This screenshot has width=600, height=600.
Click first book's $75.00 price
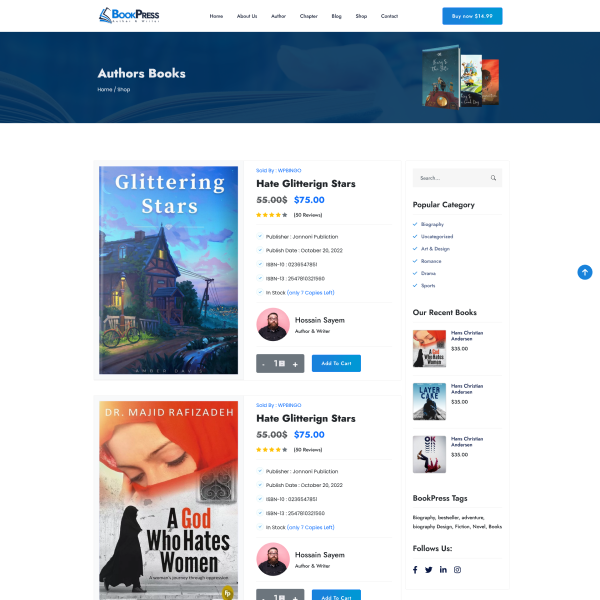[309, 200]
